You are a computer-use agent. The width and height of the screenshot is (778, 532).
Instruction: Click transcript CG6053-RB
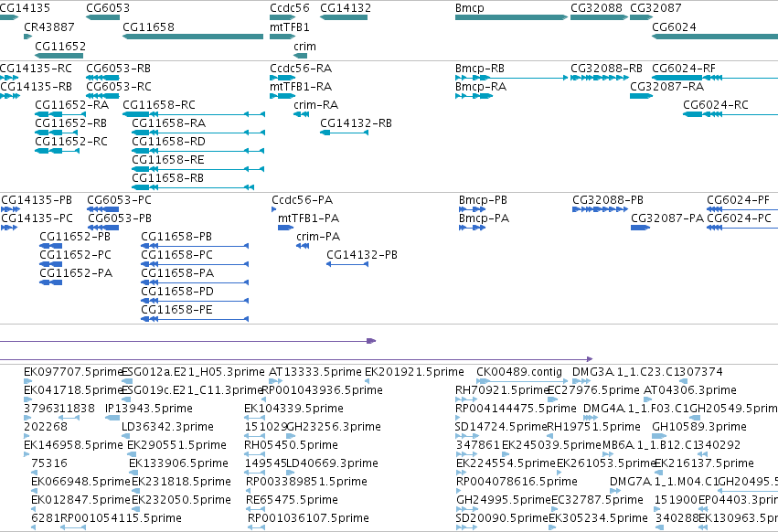[102, 78]
